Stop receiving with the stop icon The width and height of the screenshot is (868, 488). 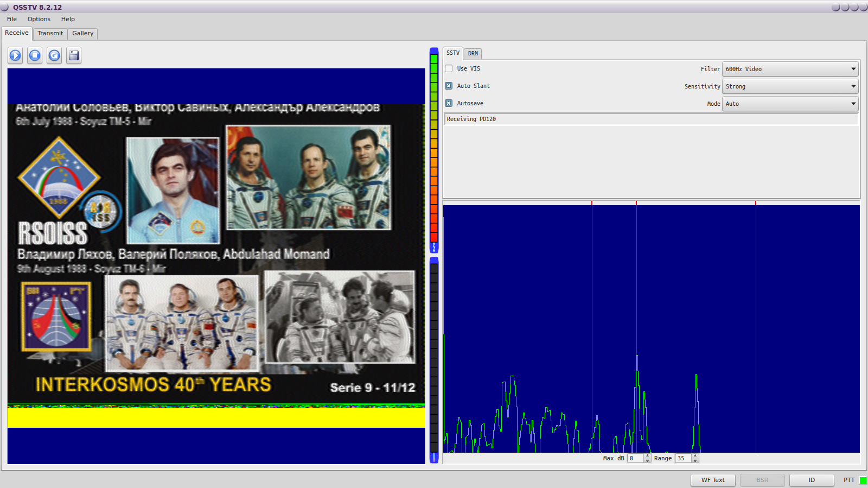[x=35, y=55]
